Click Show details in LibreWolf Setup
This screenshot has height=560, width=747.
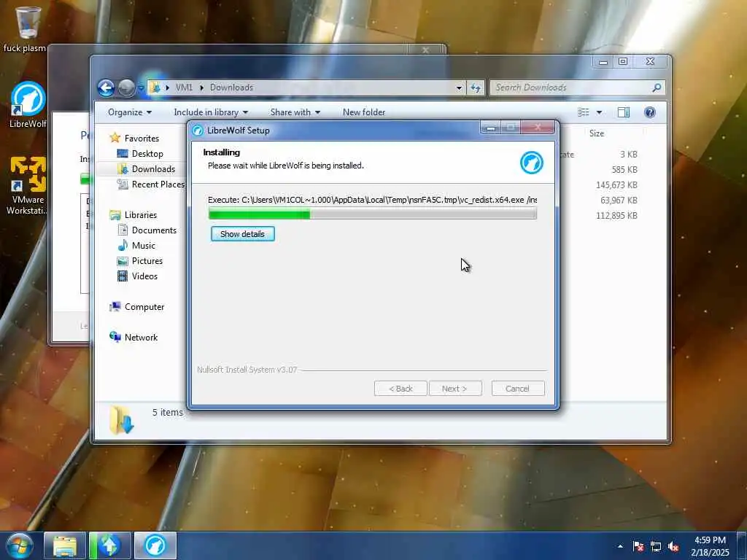pyautogui.click(x=242, y=234)
